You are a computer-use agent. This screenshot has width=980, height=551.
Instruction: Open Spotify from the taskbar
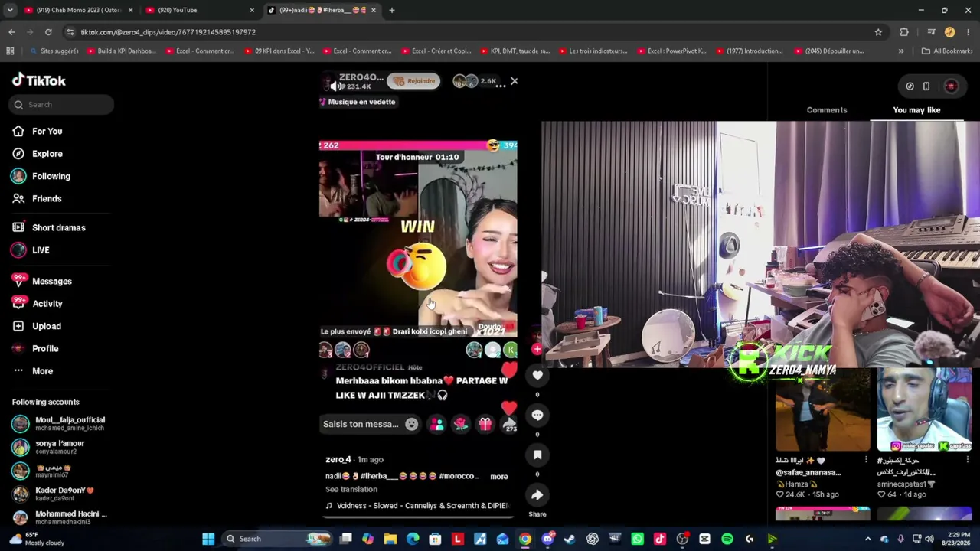click(x=727, y=539)
